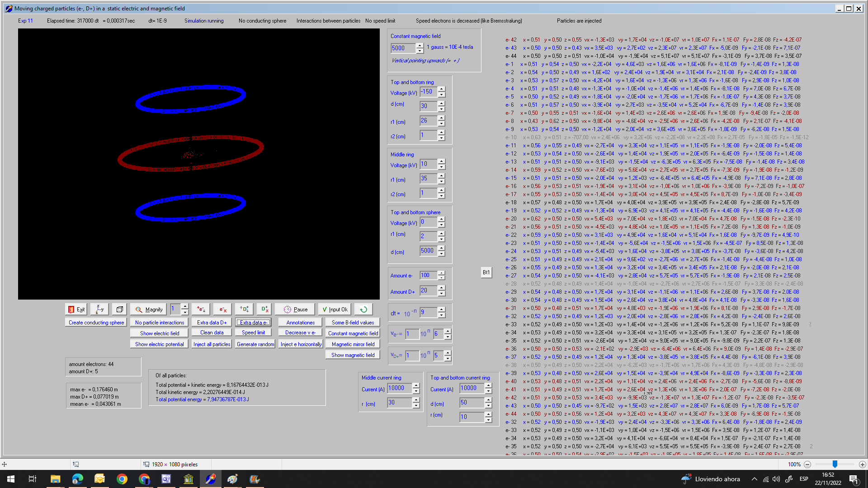
Task: Open the notification center icon
Action: (854, 479)
